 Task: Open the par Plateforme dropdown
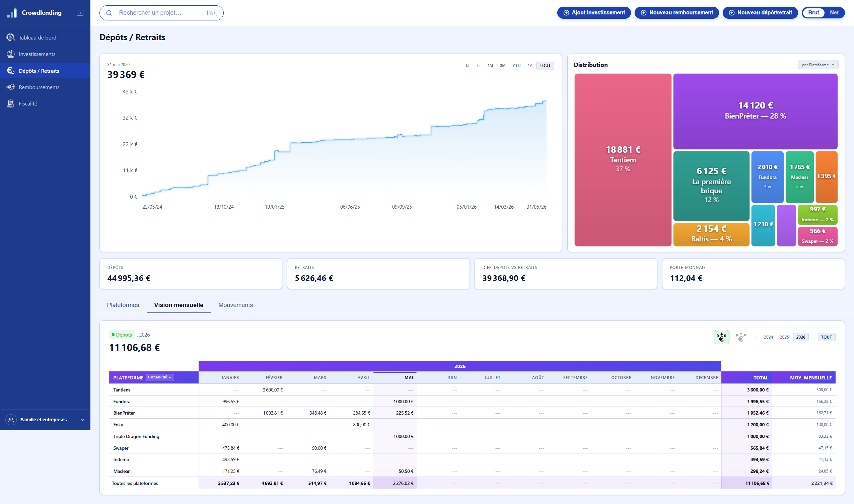[818, 65]
